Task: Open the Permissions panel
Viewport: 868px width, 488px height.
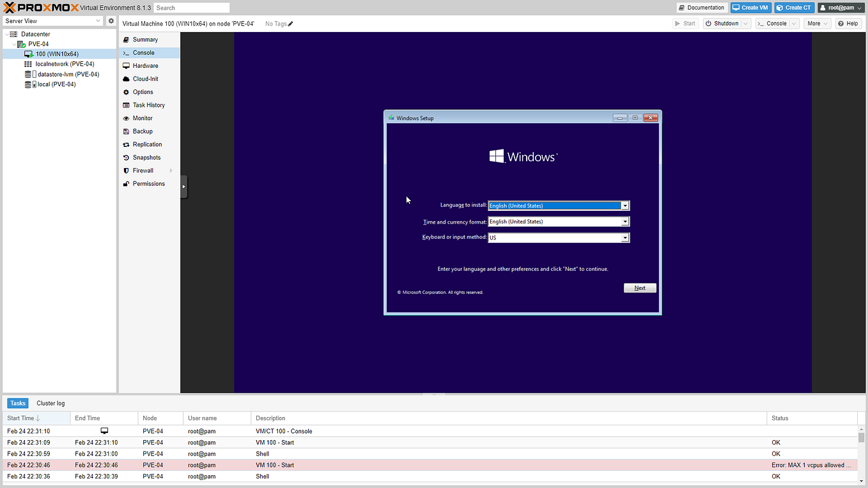Action: (x=148, y=183)
